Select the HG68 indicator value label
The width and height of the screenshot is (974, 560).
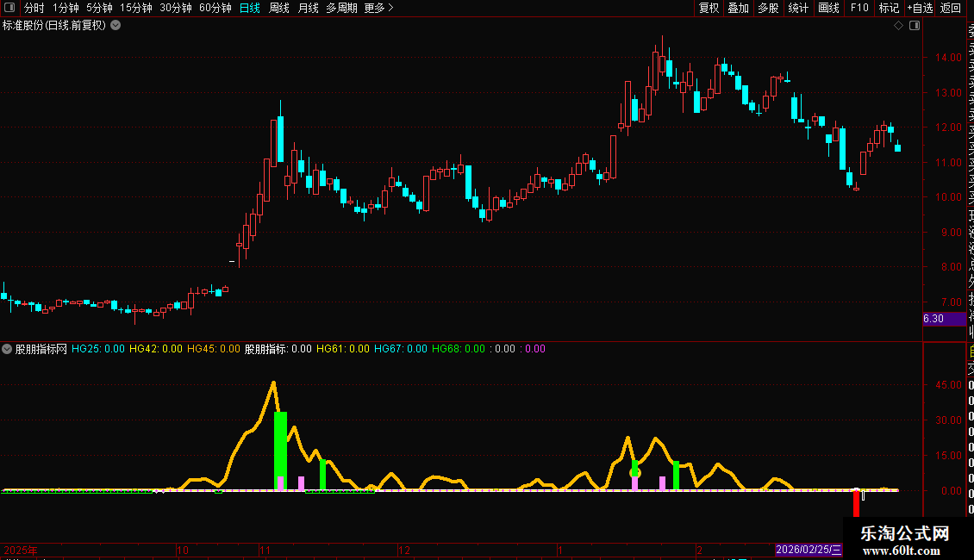pyautogui.click(x=459, y=349)
